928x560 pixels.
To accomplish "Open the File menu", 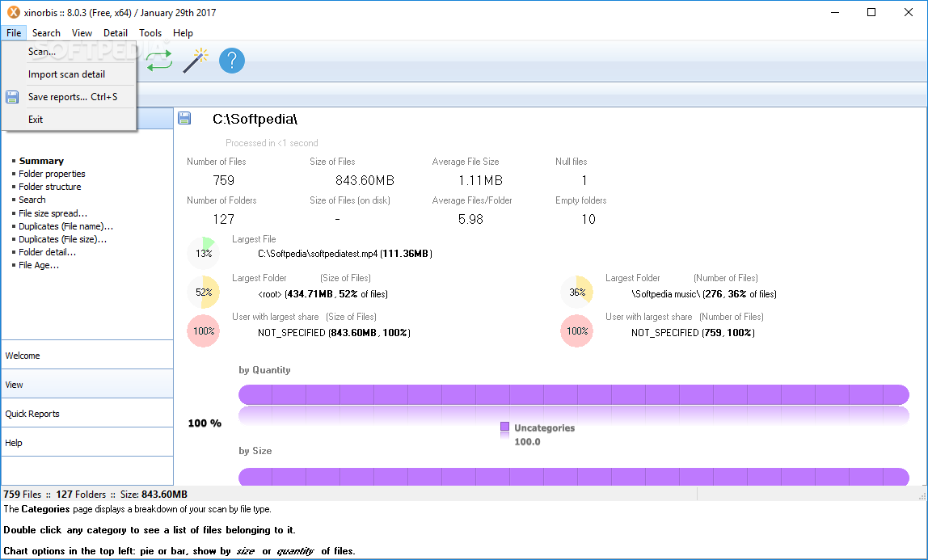I will tap(14, 33).
